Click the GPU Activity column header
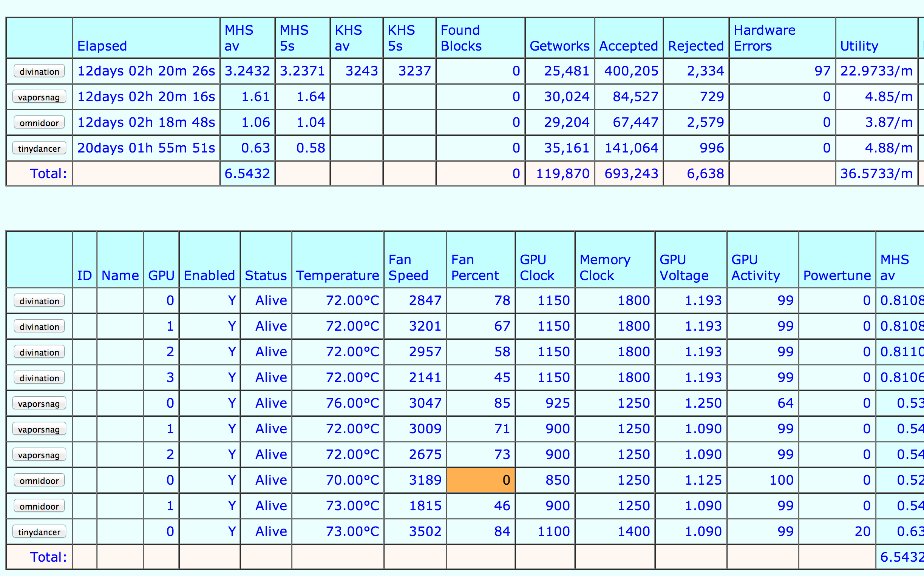The width and height of the screenshot is (924, 576). click(762, 259)
